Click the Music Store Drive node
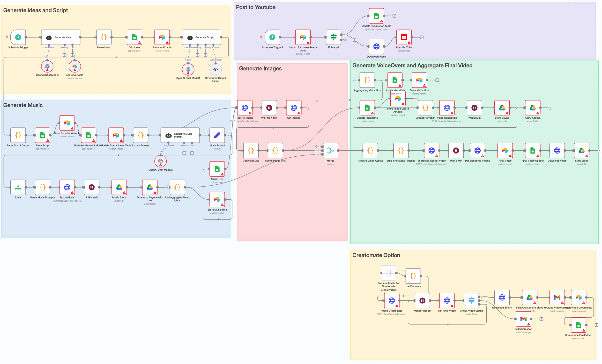The image size is (602, 364). point(119,187)
